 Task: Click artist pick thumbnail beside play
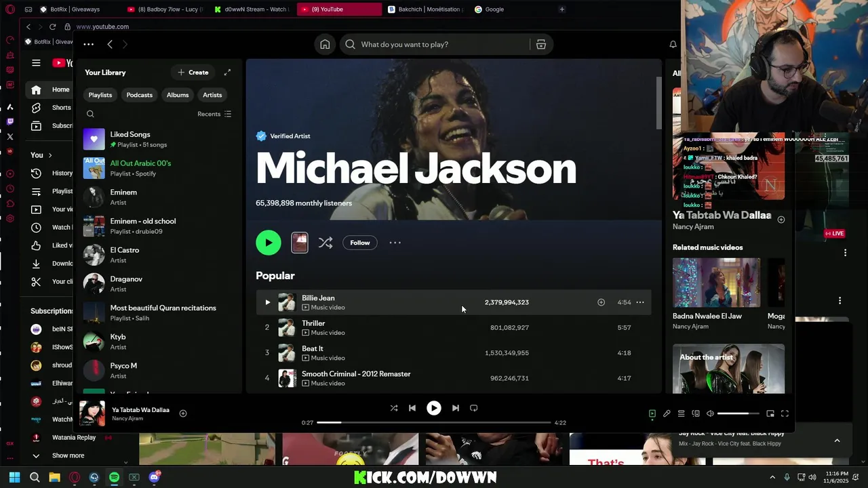pos(300,243)
